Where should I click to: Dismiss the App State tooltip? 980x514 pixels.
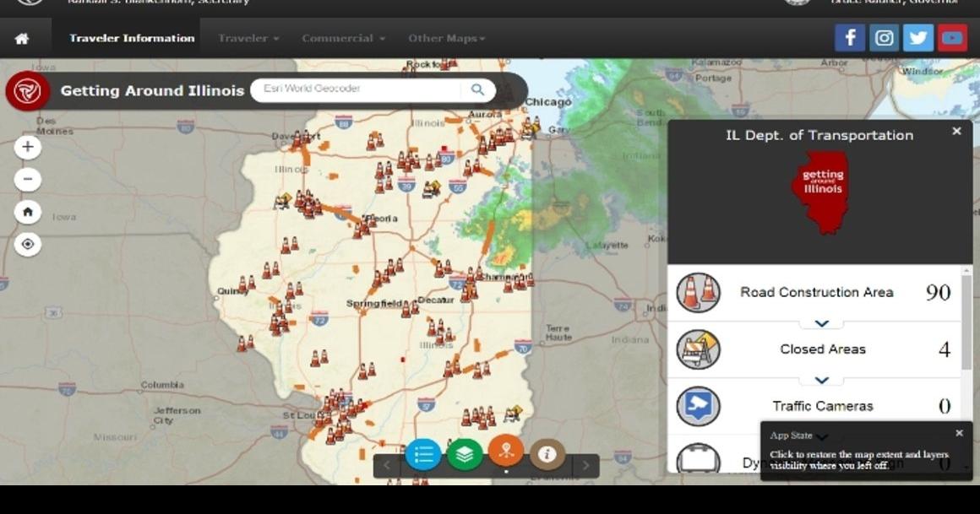click(960, 433)
